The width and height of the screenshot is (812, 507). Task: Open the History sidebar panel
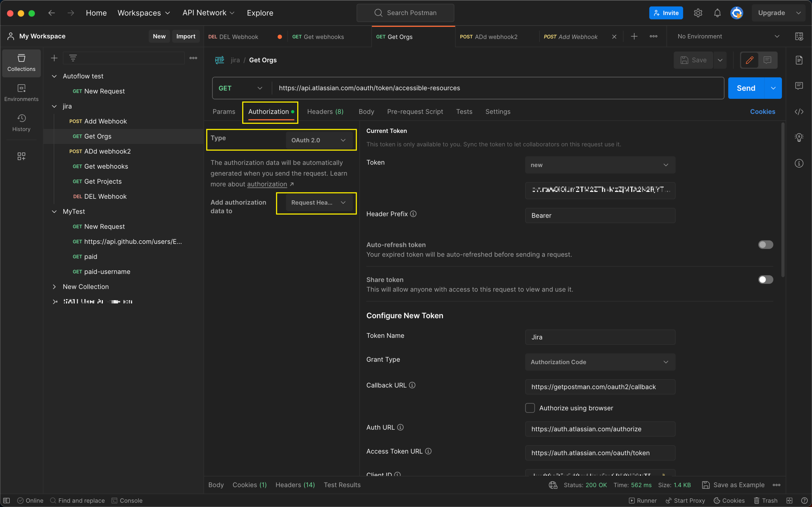point(21,122)
